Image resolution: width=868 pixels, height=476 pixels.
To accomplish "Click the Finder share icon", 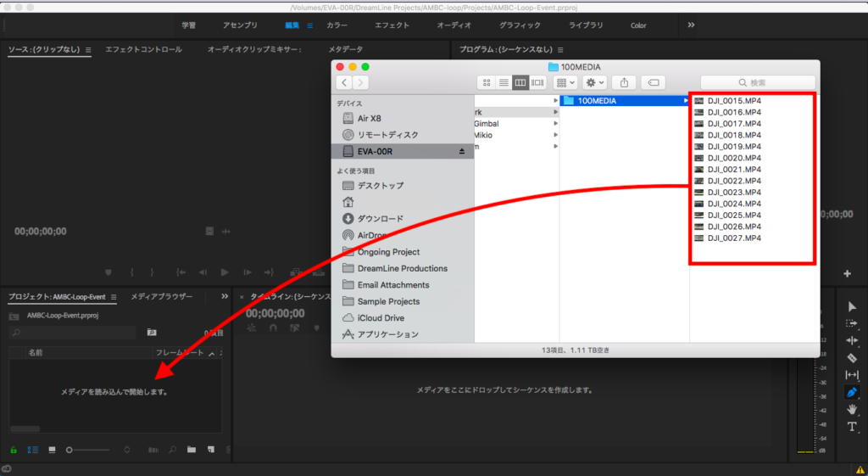I will pyautogui.click(x=625, y=82).
